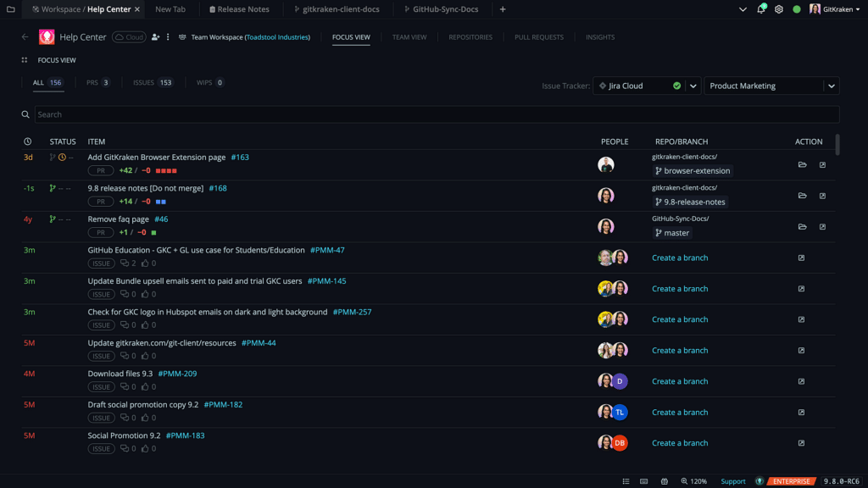Open the notifications bell icon
Viewport: 868px width, 488px height.
pos(761,9)
